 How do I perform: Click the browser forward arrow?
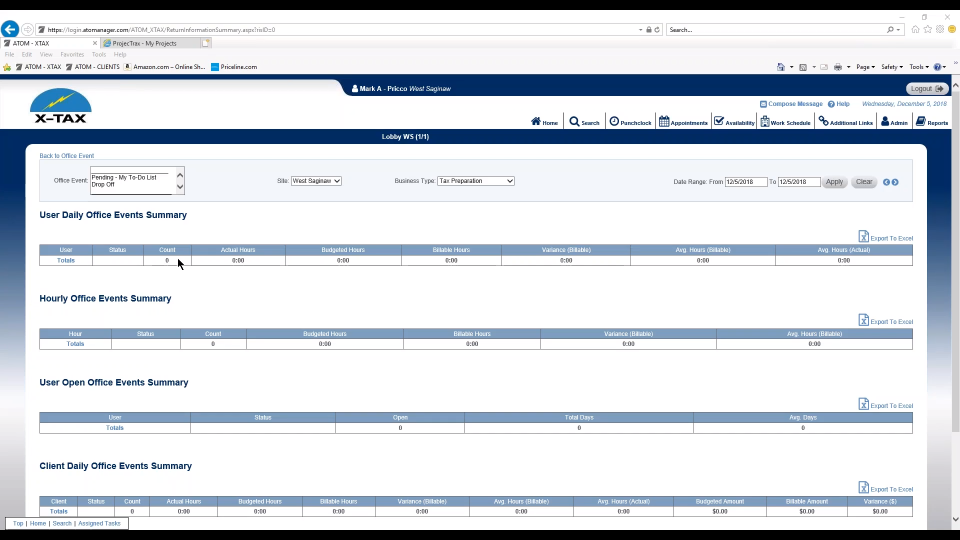click(27, 29)
